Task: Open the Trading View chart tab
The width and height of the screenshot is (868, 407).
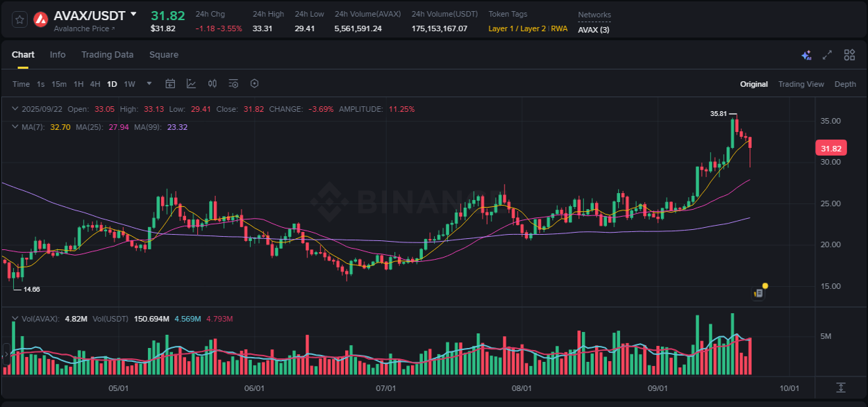Action: 801,83
